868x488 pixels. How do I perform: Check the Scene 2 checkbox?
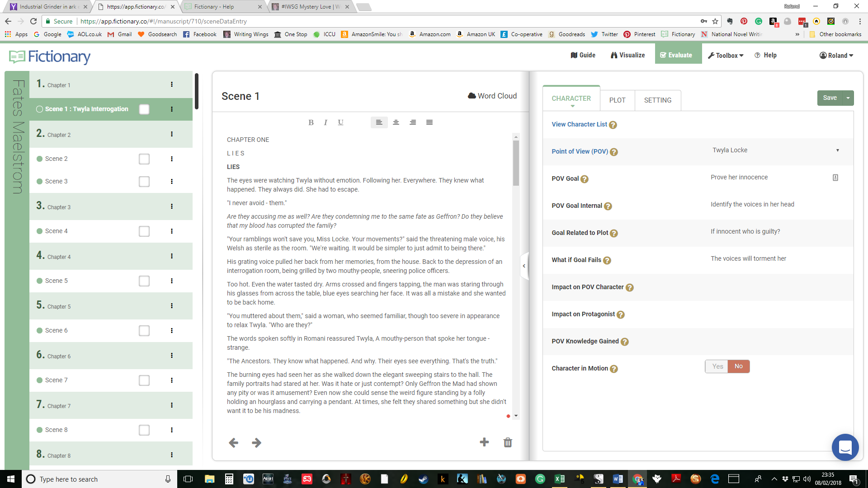144,159
